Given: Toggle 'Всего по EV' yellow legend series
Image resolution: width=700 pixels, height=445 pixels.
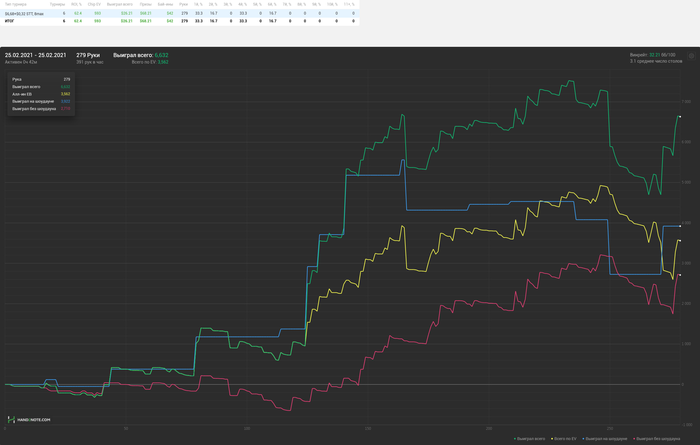Looking at the screenshot, I should 564,439.
